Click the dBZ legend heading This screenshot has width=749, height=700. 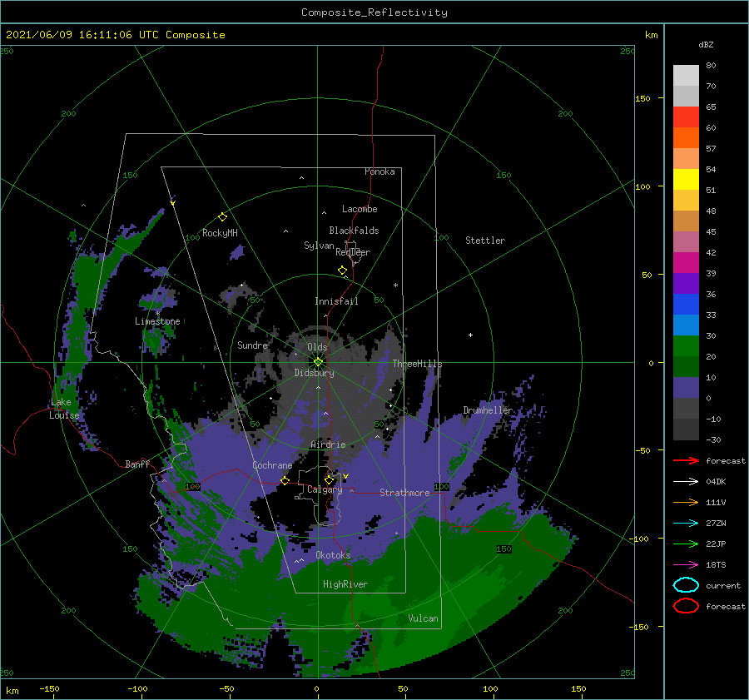pos(706,44)
